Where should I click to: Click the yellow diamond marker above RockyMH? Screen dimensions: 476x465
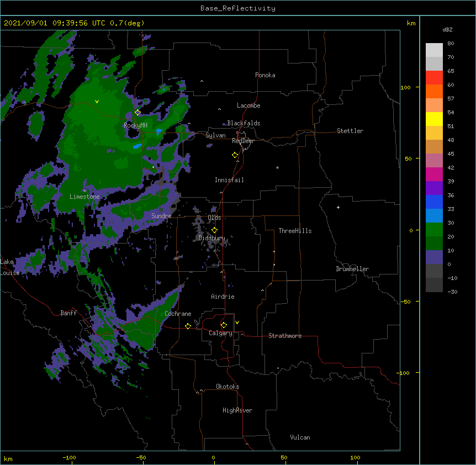tap(137, 112)
